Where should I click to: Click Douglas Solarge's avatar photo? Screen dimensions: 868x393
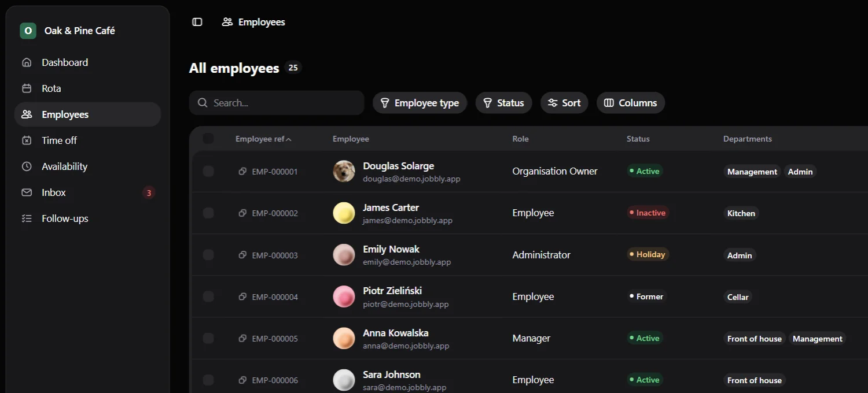(344, 171)
